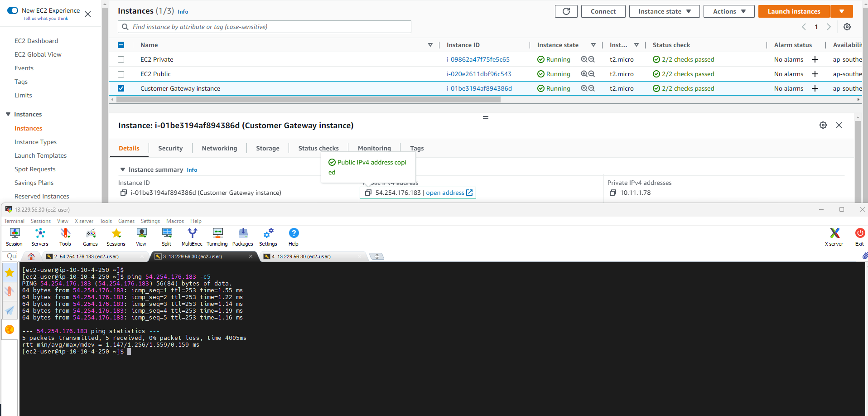Open the Tools toolbar icon

click(65, 237)
